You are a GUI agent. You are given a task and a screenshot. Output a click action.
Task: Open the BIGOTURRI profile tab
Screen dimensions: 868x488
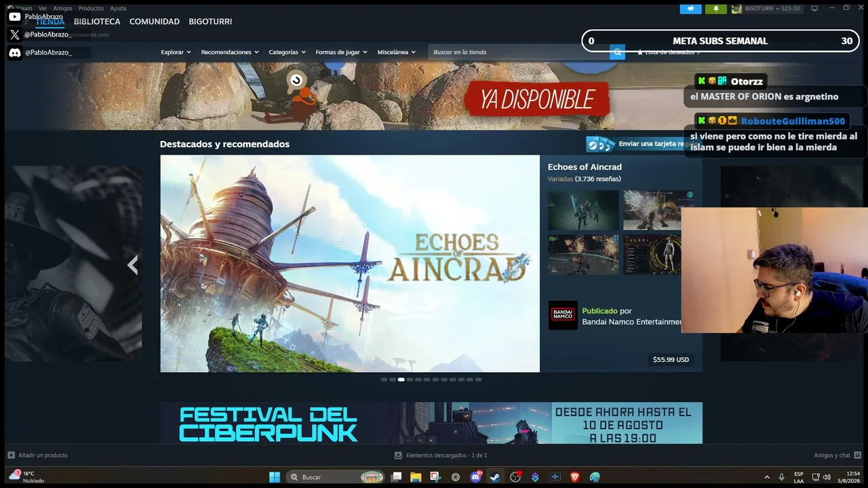tap(210, 22)
